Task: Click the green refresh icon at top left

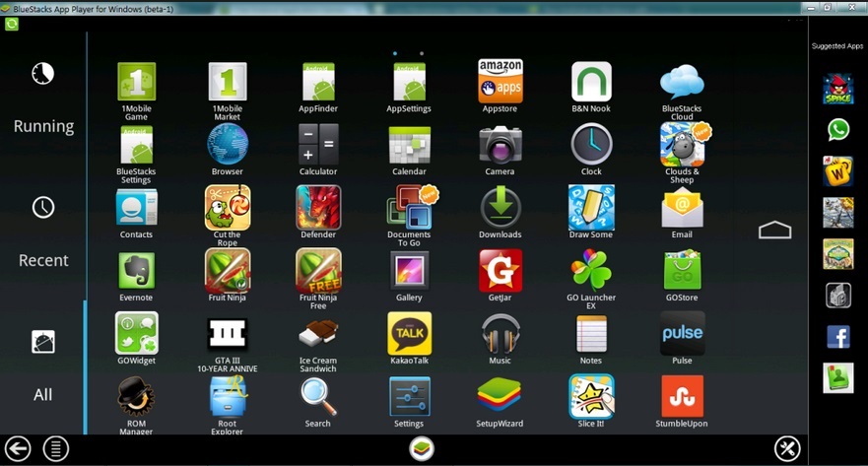Action: 12,24
